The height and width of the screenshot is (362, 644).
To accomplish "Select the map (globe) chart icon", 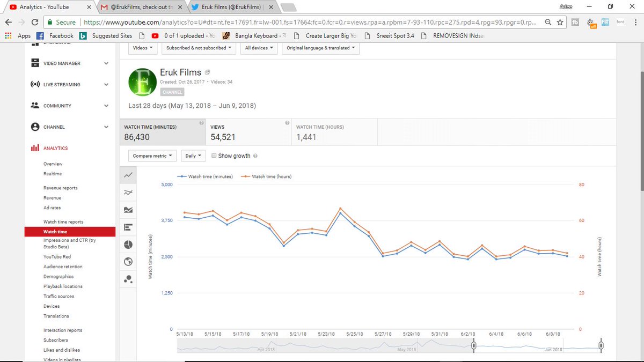I will (128, 262).
